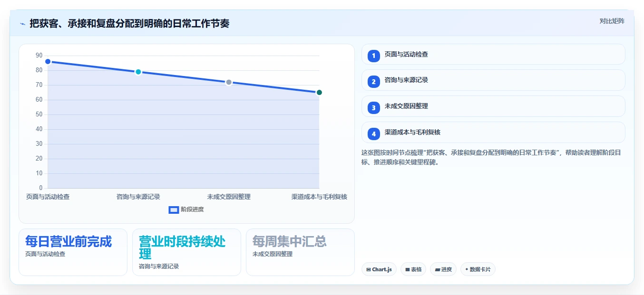Click the number 3 badge for 未成交原因整理
This screenshot has height=295, width=644.
[374, 107]
